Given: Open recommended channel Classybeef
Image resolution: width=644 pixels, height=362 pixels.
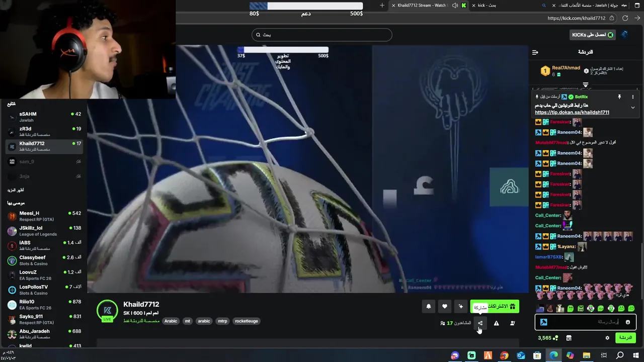Looking at the screenshot, I should point(44,260).
